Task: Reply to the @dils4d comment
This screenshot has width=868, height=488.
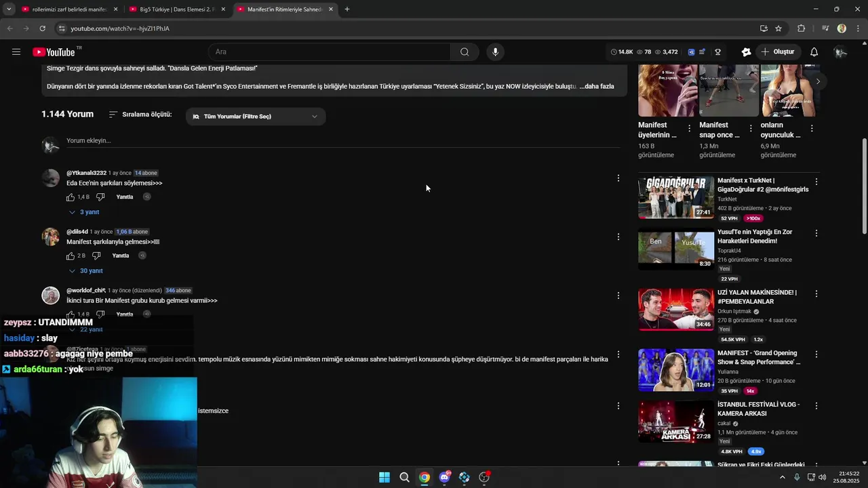Action: pos(121,256)
